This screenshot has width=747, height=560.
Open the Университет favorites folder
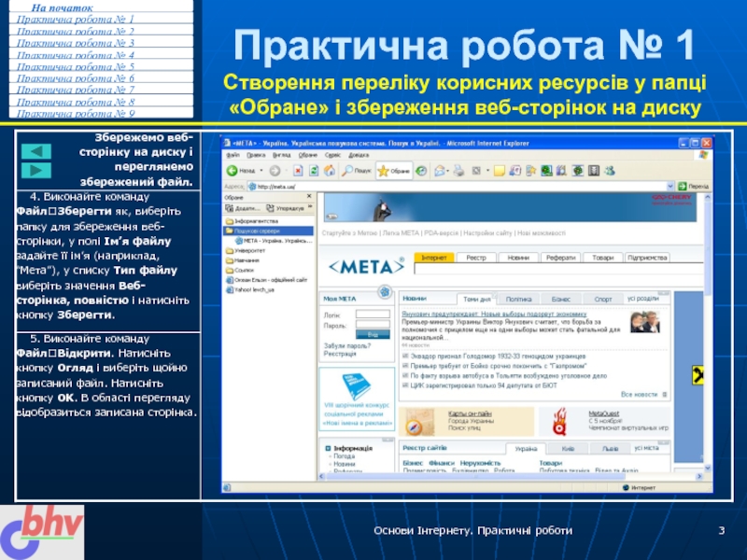click(x=246, y=250)
